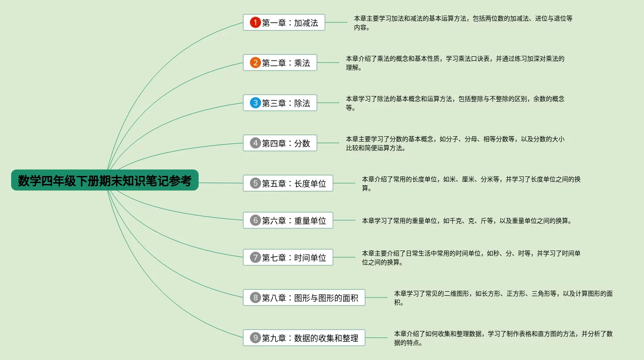Click the 时间单位 chapter description text

(471, 258)
